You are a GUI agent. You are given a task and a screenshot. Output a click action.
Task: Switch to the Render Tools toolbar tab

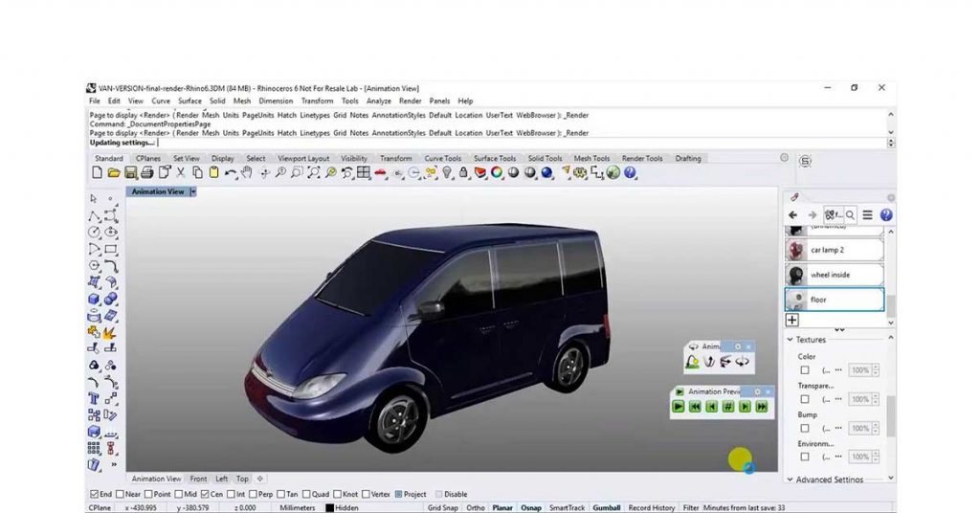[x=642, y=159]
